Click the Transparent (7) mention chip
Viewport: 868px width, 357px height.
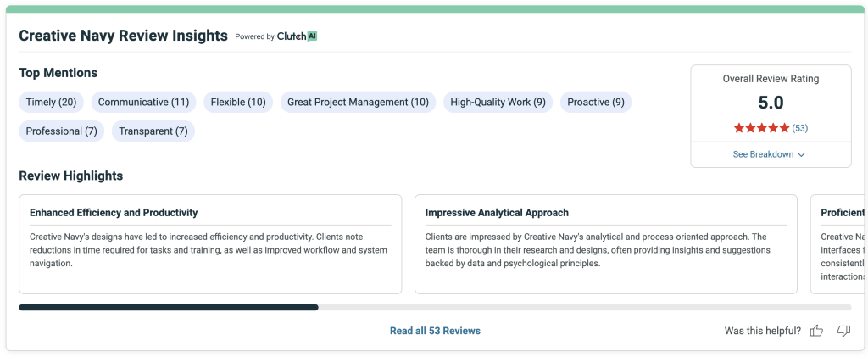click(153, 131)
